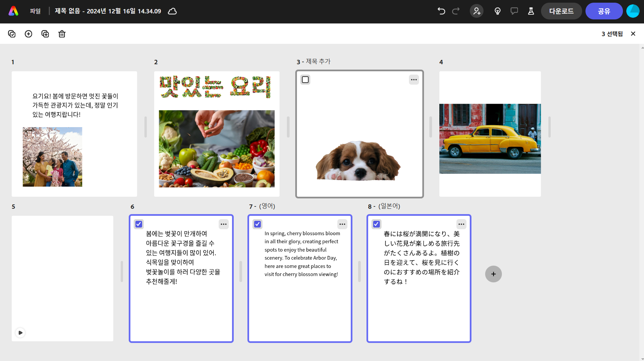Delete selected pages with the trash icon
The width and height of the screenshot is (644, 361).
[x=62, y=34]
